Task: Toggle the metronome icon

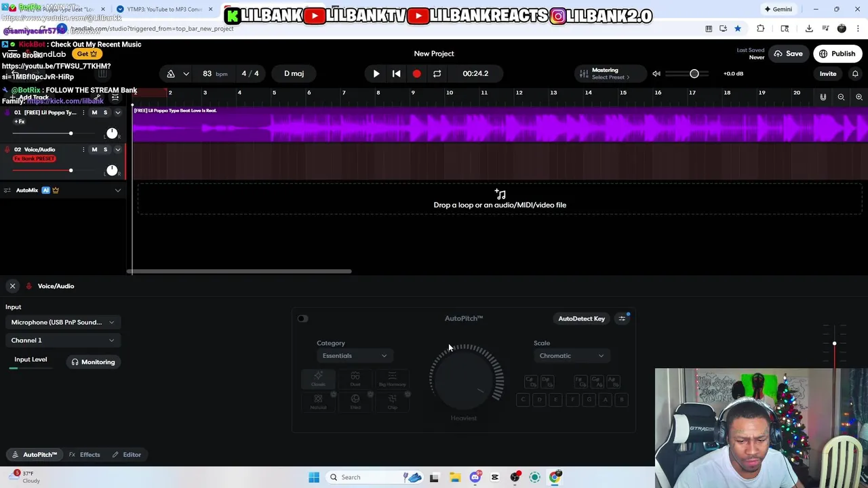Action: (171, 73)
